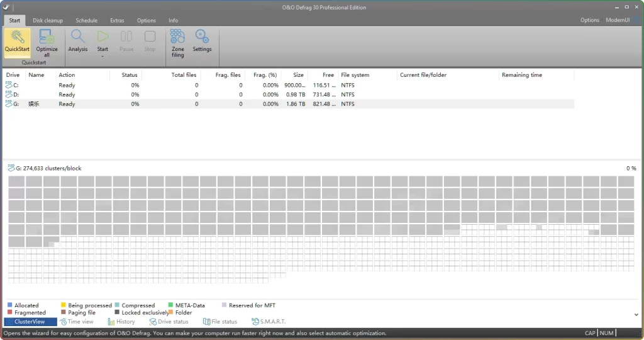Click the 900.00 size cell for C:
Screen dimensions: 644x340
click(294, 85)
